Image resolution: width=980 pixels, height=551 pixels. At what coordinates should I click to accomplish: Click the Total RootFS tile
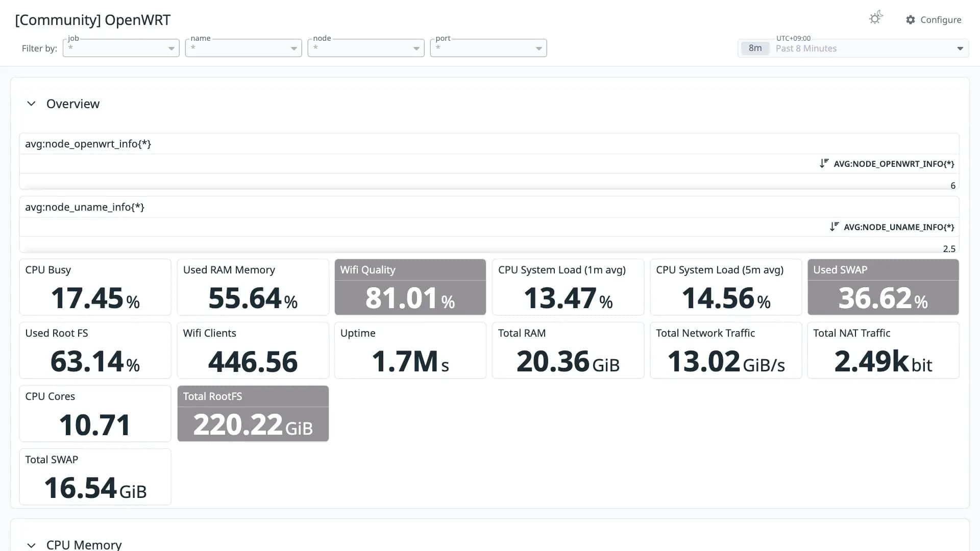pyautogui.click(x=253, y=413)
